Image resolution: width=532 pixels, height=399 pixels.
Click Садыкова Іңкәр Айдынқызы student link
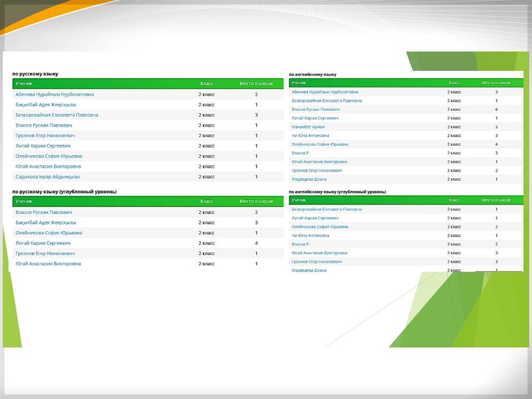click(48, 177)
